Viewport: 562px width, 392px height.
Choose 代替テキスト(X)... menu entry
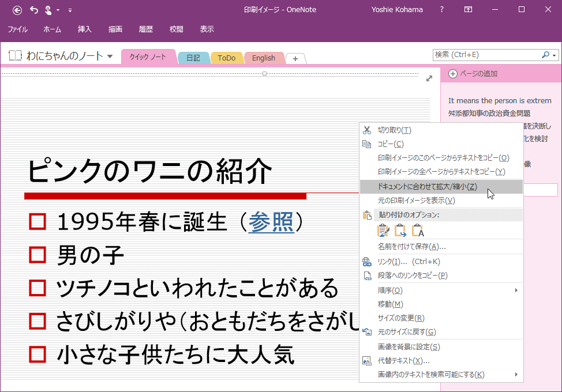[x=441, y=361]
